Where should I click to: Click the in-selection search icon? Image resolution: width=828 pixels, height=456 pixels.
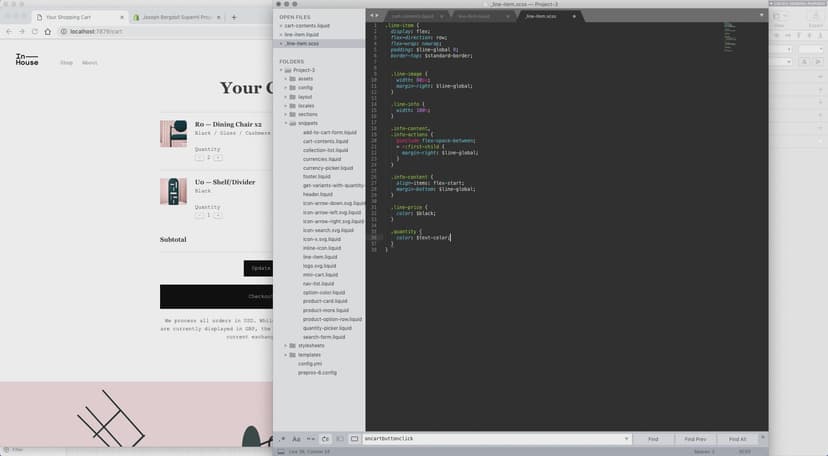pos(339,439)
